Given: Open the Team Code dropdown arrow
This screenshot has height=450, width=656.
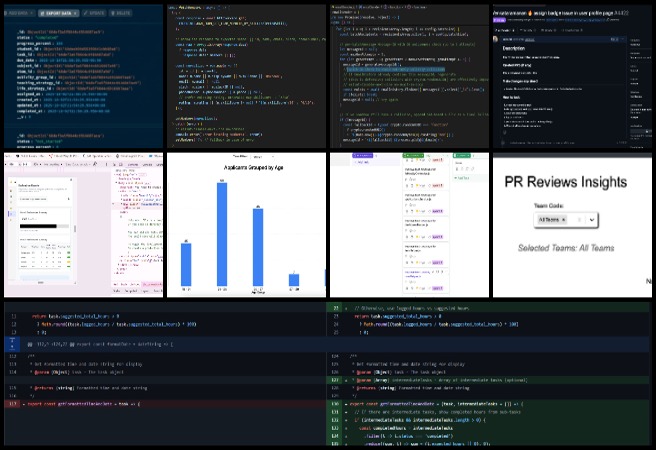Looking at the screenshot, I should coord(591,219).
